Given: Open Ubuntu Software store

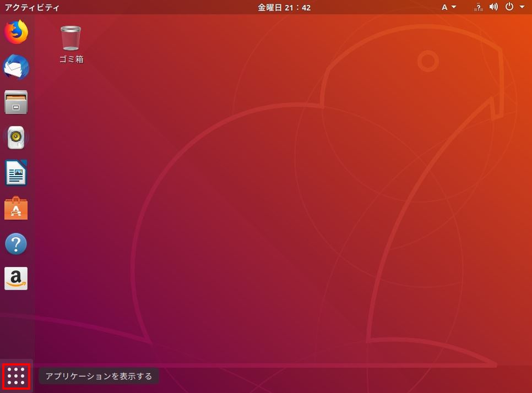Looking at the screenshot, I should (x=16, y=208).
